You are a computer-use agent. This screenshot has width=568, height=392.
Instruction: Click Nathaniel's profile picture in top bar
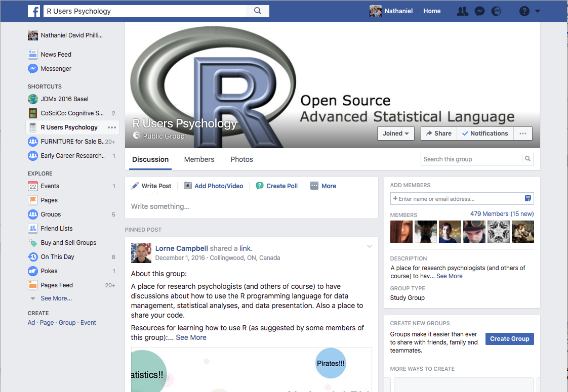[x=375, y=11]
